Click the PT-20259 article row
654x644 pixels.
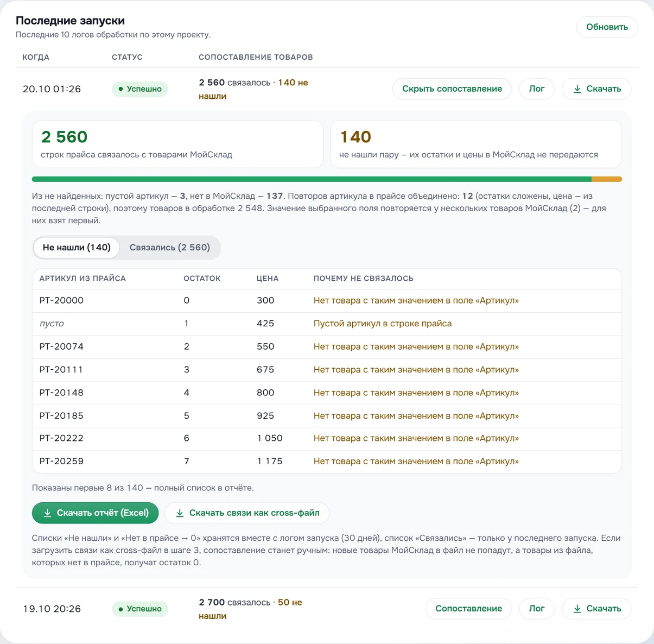[x=327, y=462]
